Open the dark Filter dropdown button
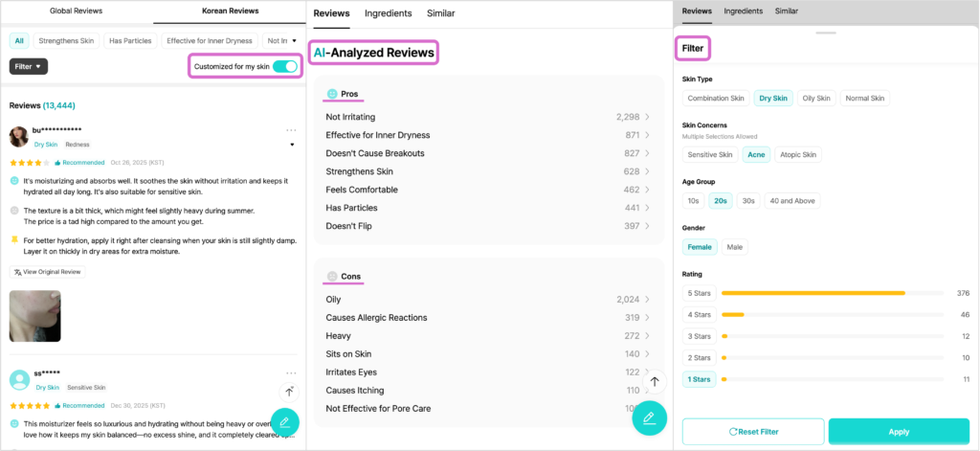The image size is (980, 451). click(29, 66)
